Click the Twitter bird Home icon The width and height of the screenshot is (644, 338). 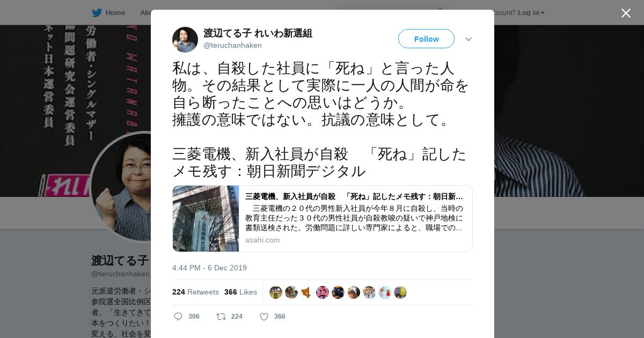97,12
